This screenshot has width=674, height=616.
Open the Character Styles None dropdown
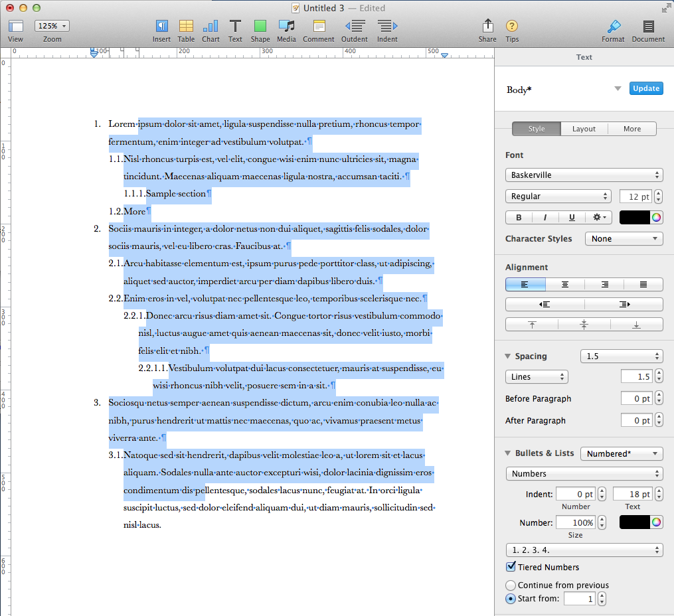pos(624,238)
